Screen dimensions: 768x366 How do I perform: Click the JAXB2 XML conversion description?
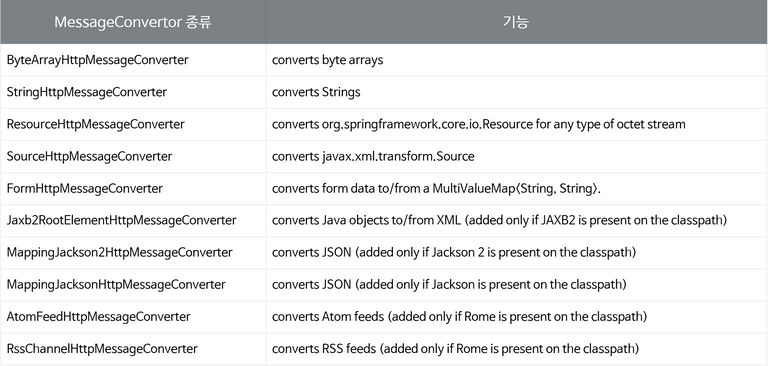[499, 221]
